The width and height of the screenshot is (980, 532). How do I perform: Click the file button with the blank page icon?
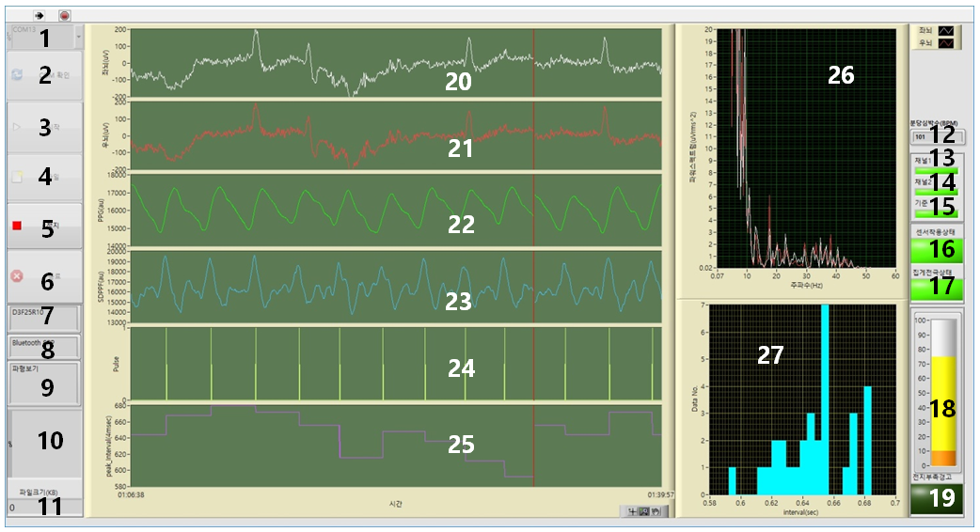[44, 178]
